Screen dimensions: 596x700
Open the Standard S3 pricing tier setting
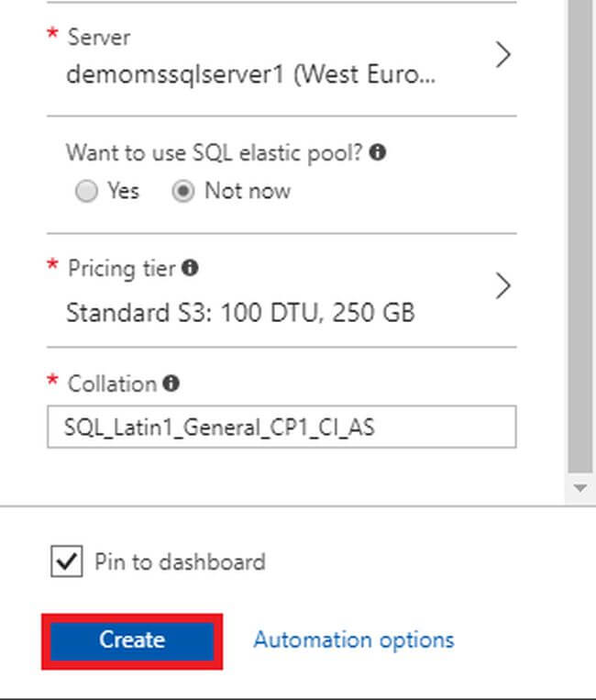tap(240, 313)
